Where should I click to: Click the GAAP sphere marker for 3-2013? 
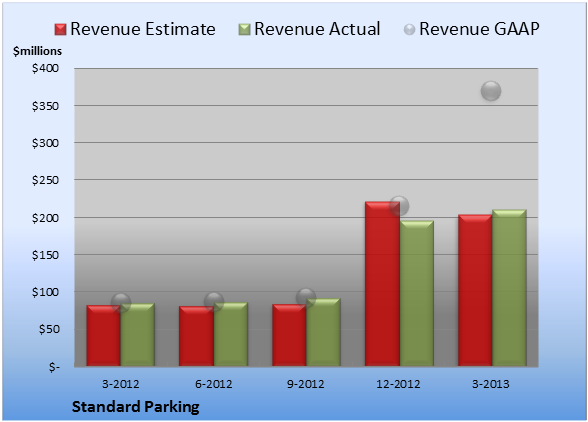491,91
